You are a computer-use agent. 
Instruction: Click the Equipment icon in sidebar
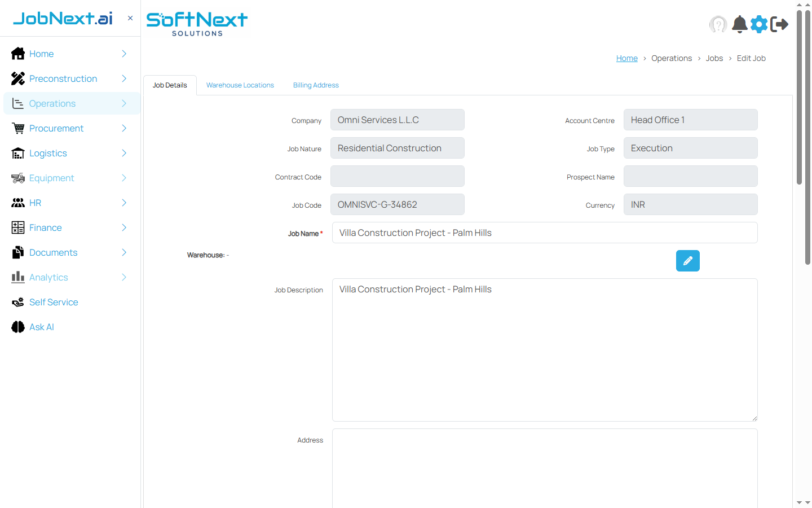[17, 178]
